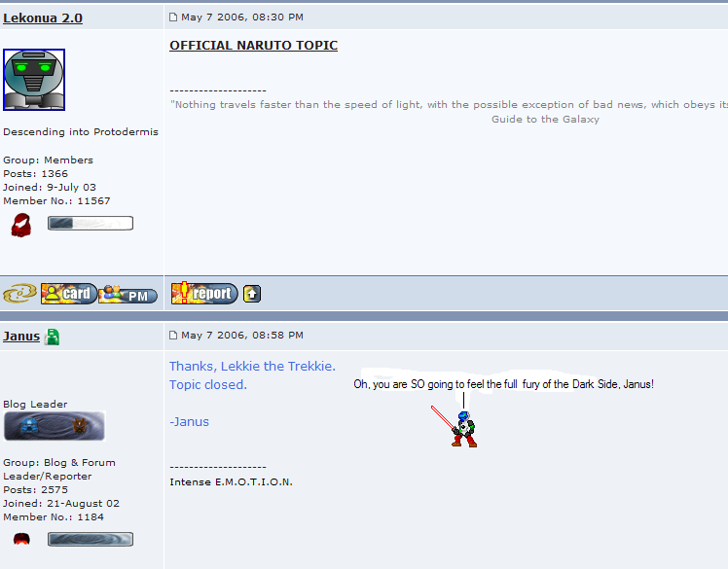Screen dimensions: 728x569
Task: Click the '-Janus' sign-off text
Action: click(190, 422)
